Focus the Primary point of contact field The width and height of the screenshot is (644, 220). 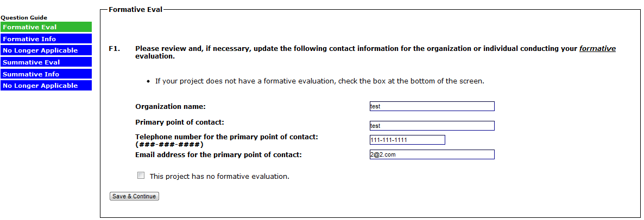click(x=432, y=126)
